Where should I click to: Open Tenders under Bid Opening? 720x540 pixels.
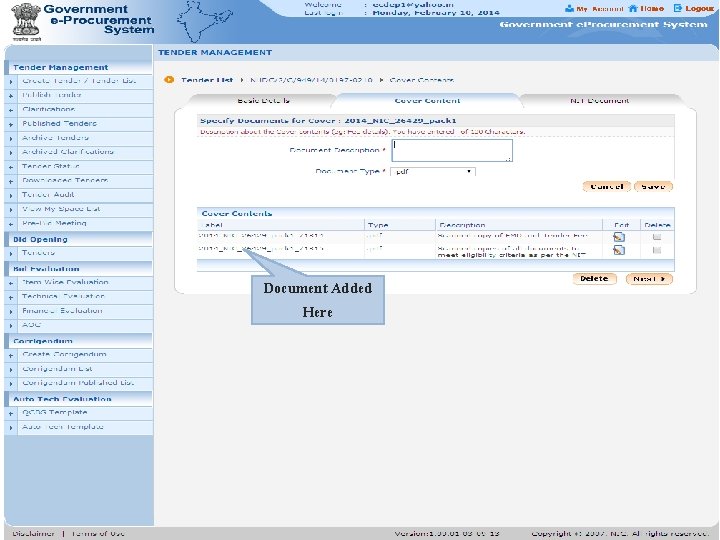(x=39, y=253)
